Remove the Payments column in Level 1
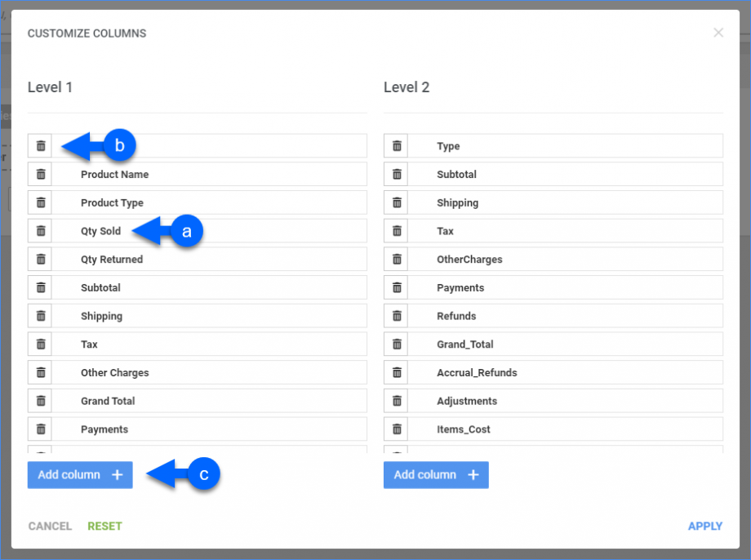Screen dimensions: 751x560 coord(40,429)
